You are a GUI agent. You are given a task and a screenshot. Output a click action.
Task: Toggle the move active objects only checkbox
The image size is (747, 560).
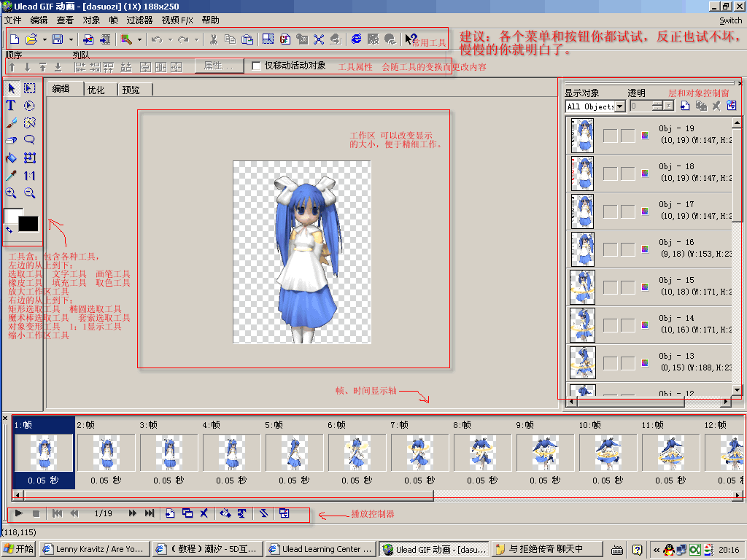click(256, 66)
